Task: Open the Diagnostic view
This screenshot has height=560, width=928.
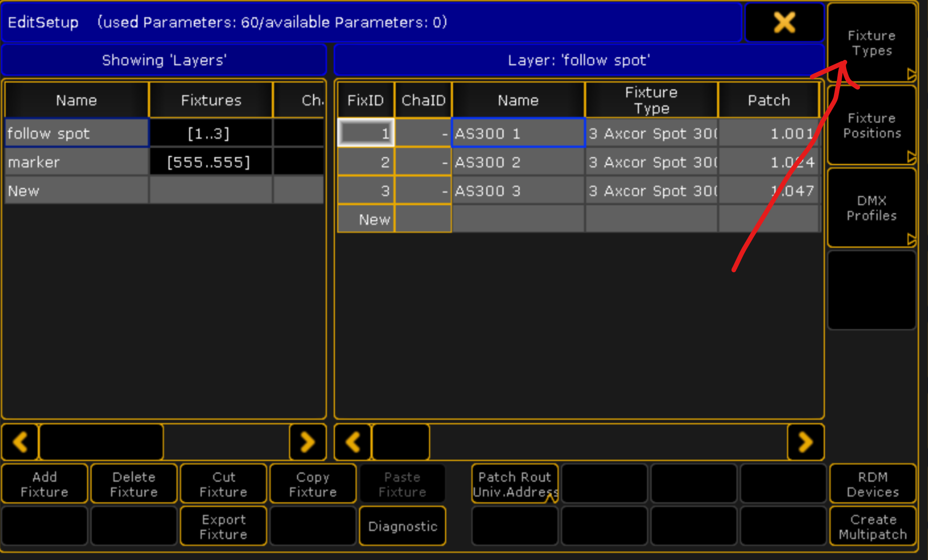Action: (x=402, y=526)
